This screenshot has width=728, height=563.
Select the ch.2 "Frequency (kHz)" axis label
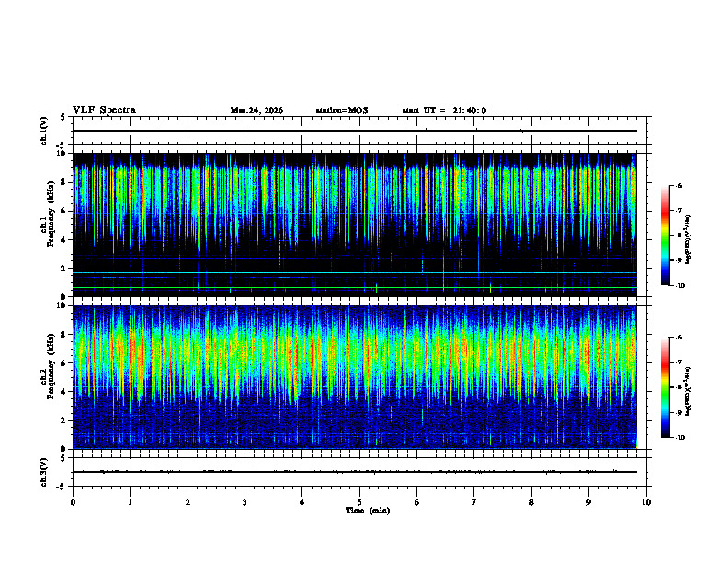coord(51,366)
